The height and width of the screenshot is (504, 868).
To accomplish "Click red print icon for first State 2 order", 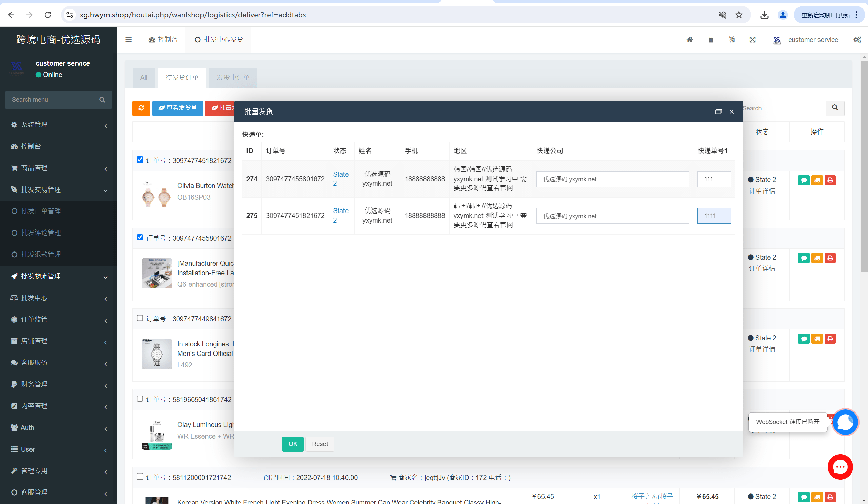I will click(x=830, y=180).
